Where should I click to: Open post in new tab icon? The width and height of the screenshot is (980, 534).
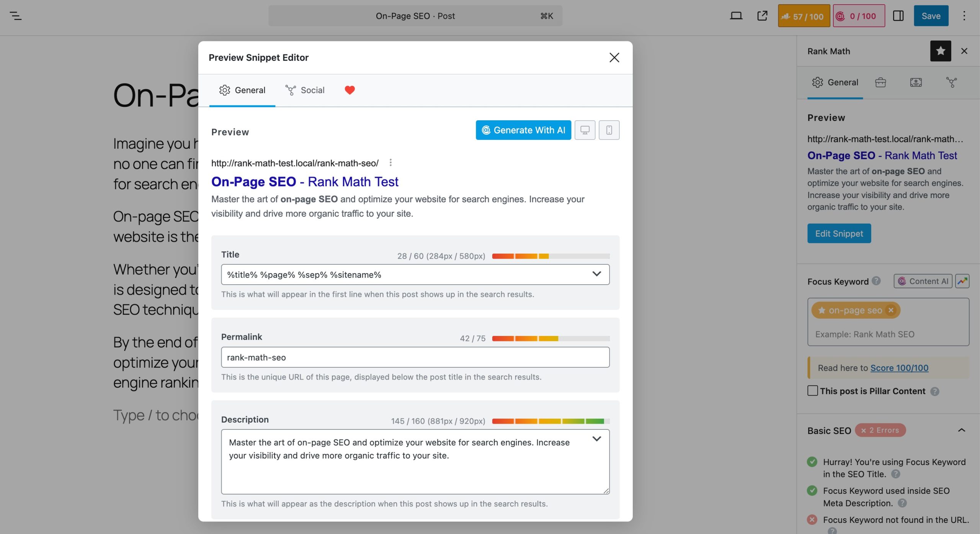[x=762, y=16]
